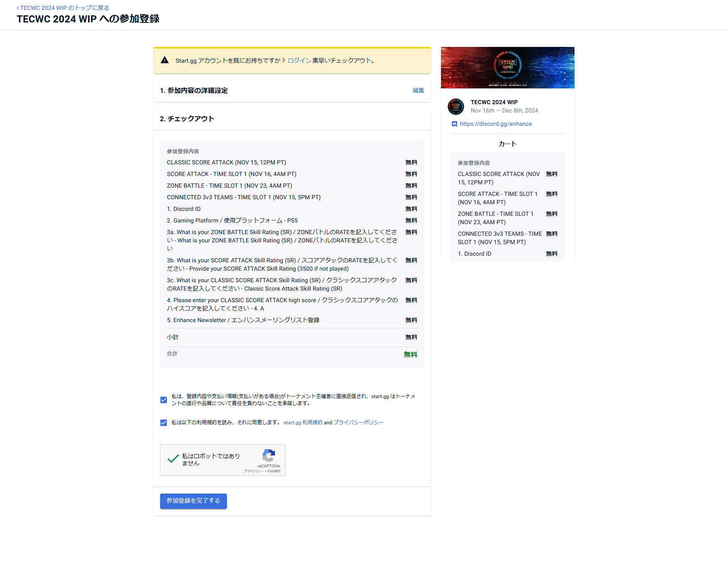This screenshot has width=728, height=572.
Task: Open the start.gg 利用規約 link
Action: (x=303, y=423)
